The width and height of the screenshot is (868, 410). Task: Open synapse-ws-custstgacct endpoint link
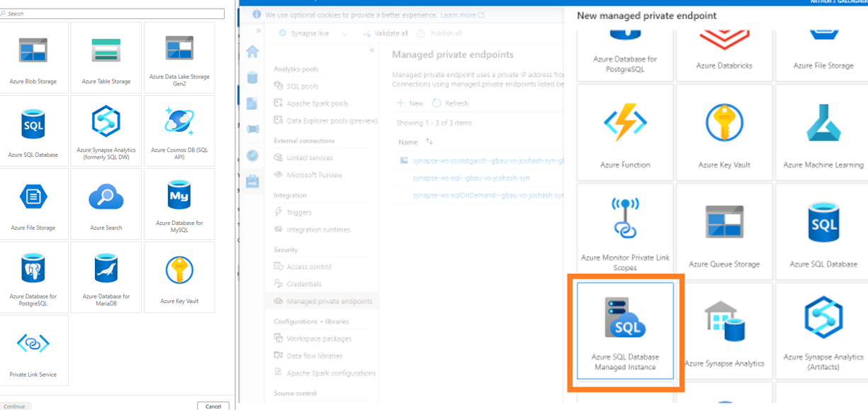coord(487,161)
